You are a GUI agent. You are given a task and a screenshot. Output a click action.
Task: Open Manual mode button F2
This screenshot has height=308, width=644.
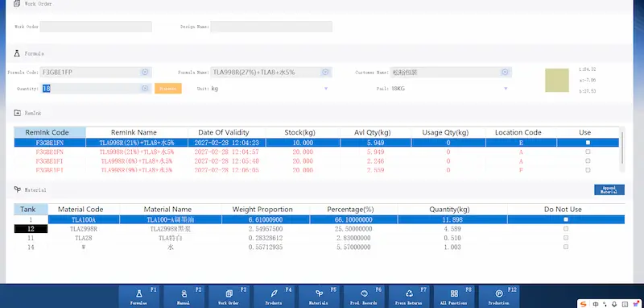click(x=184, y=296)
